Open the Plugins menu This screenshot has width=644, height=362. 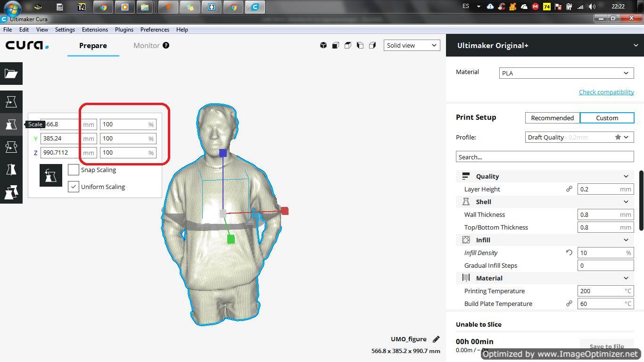tap(124, 29)
